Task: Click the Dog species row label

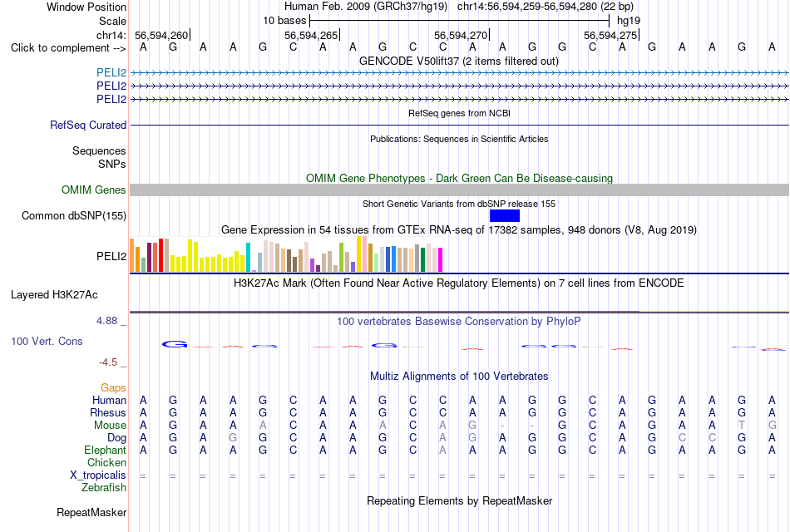Action: pos(116,438)
